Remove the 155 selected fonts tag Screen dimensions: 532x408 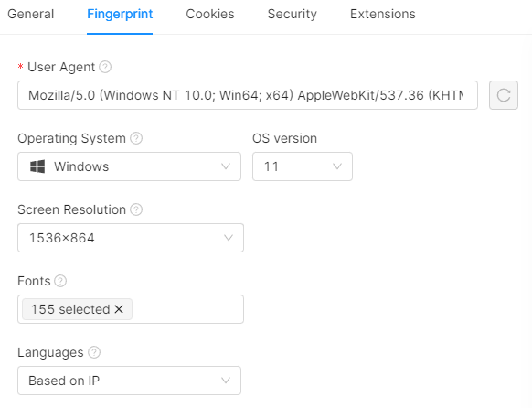pyautogui.click(x=119, y=309)
